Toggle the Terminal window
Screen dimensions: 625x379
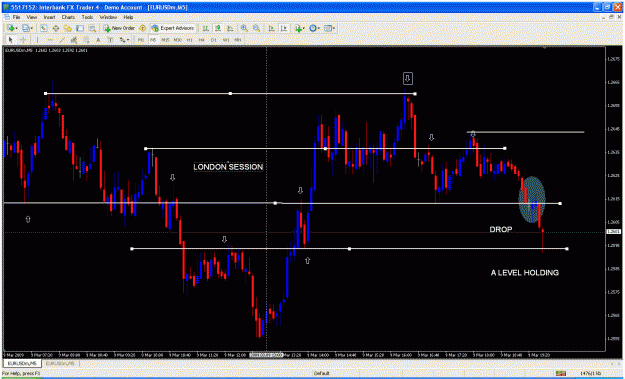click(80, 28)
